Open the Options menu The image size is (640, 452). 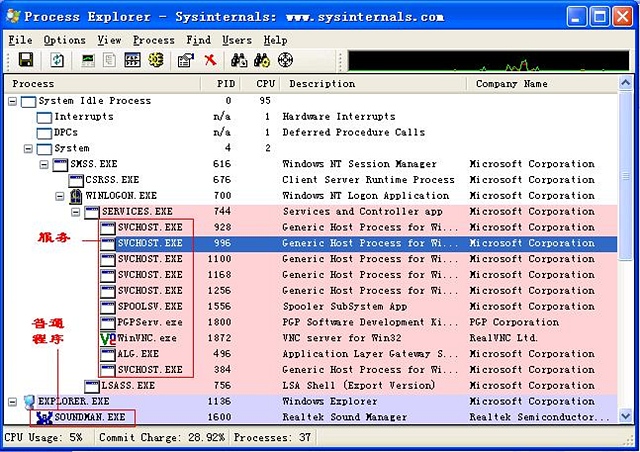click(65, 40)
